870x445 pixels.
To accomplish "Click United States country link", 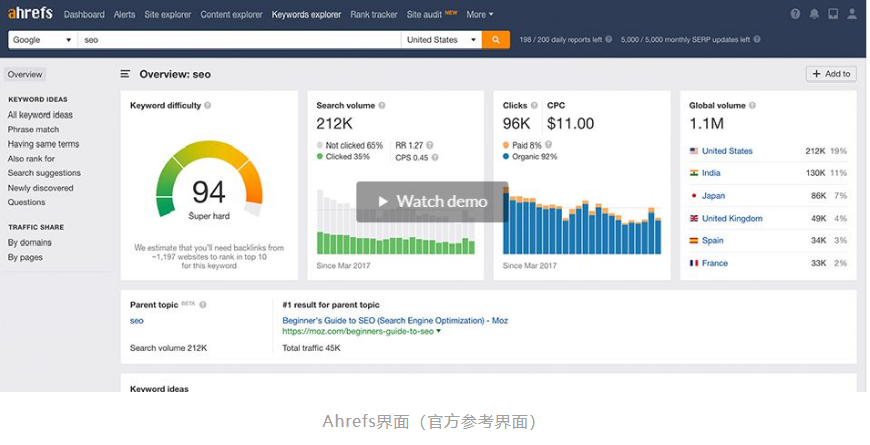I will (727, 151).
